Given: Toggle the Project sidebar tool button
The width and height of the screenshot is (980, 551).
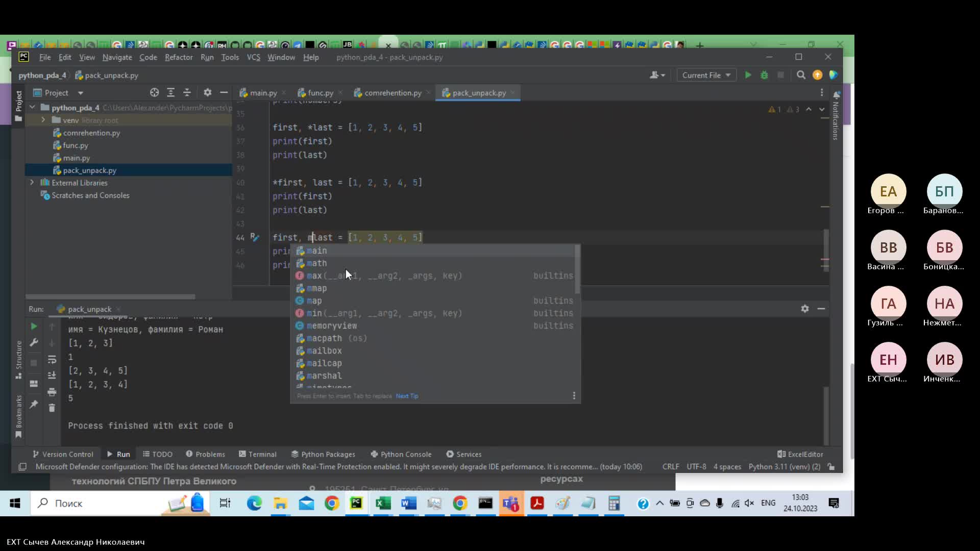Looking at the screenshot, I should pos(19,106).
